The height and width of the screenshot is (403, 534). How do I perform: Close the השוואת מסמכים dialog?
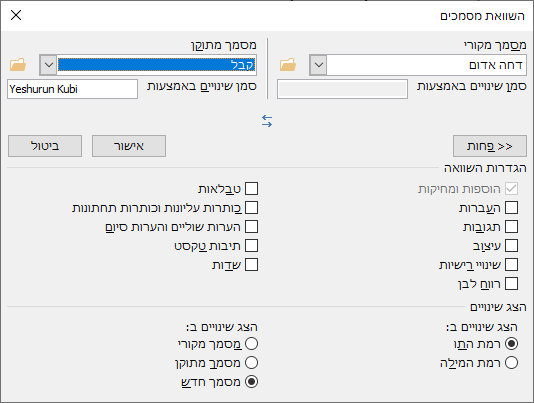[16, 15]
